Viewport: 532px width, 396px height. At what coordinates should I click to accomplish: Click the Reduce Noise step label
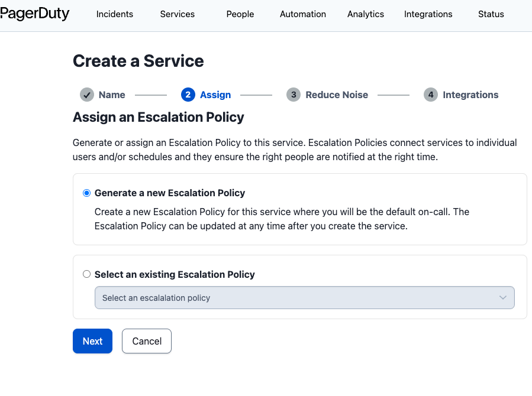pyautogui.click(x=337, y=95)
